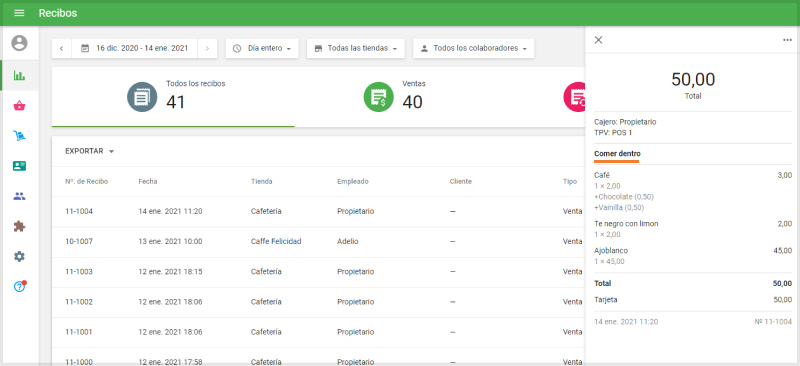
Task: Click the Tienda column header
Action: click(x=262, y=181)
